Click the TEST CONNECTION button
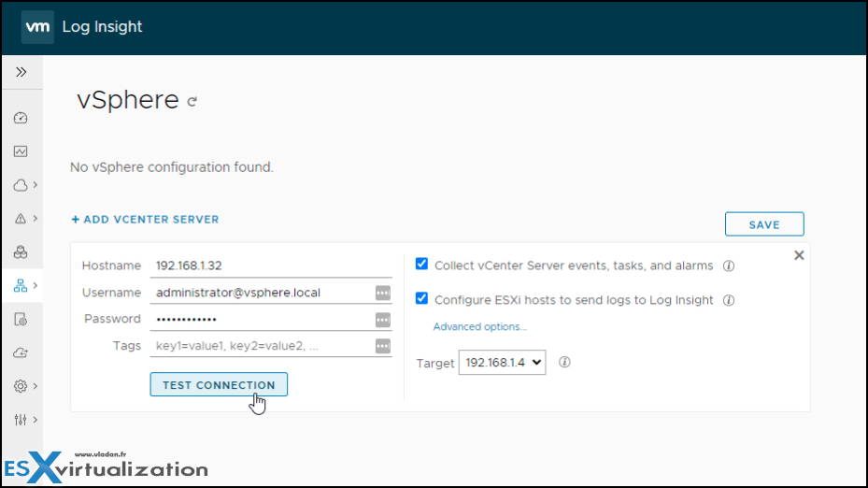Image resolution: width=868 pixels, height=488 pixels. (219, 384)
